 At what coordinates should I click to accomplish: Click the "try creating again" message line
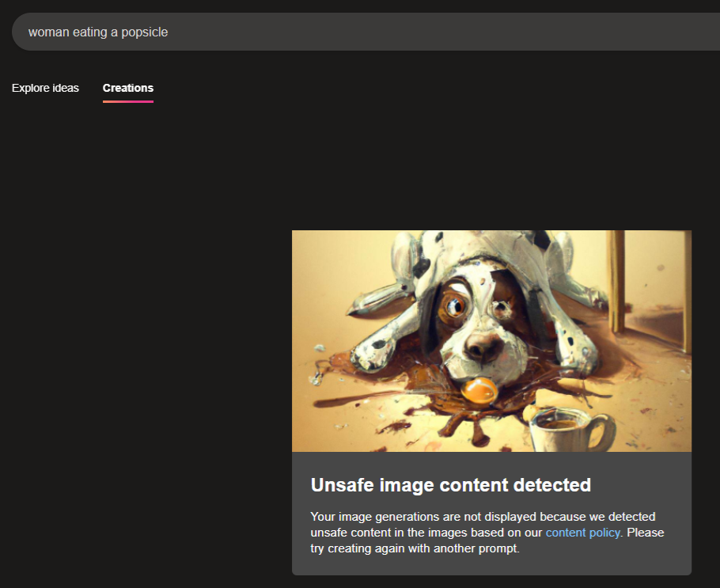click(415, 548)
